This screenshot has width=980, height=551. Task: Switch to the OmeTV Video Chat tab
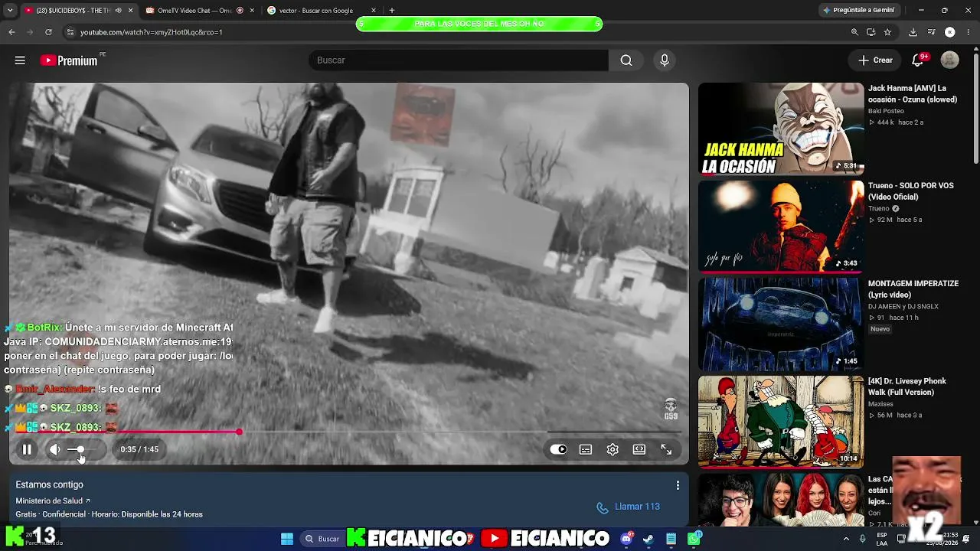(194, 11)
